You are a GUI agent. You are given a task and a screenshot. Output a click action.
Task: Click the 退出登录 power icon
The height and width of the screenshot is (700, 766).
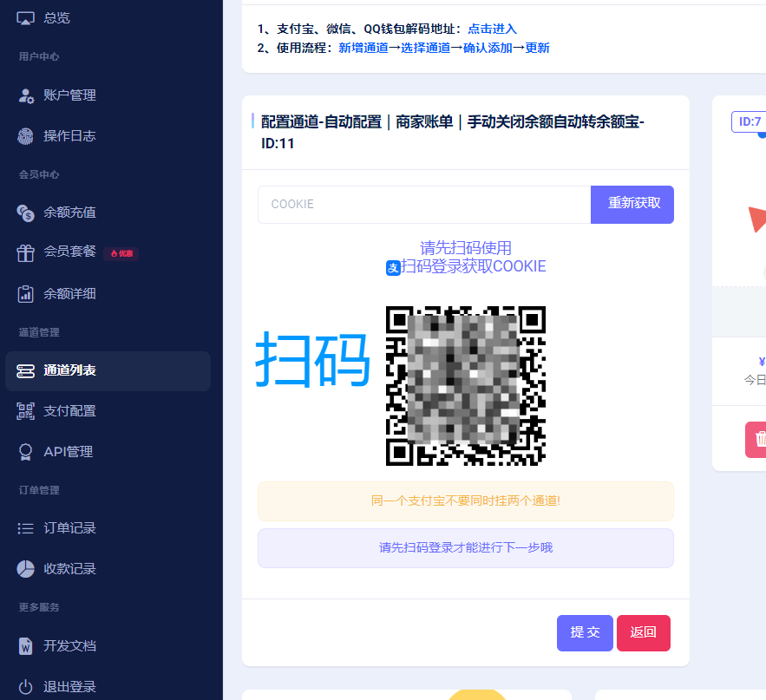pos(25,687)
